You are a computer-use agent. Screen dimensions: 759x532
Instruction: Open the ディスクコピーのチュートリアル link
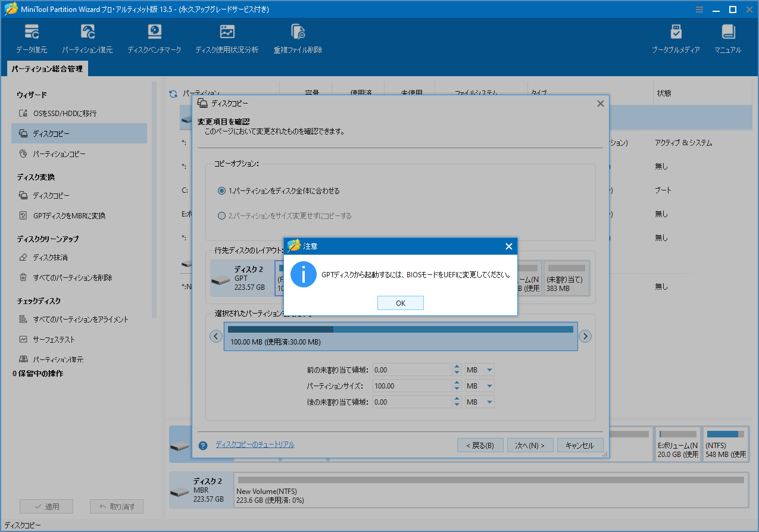255,445
